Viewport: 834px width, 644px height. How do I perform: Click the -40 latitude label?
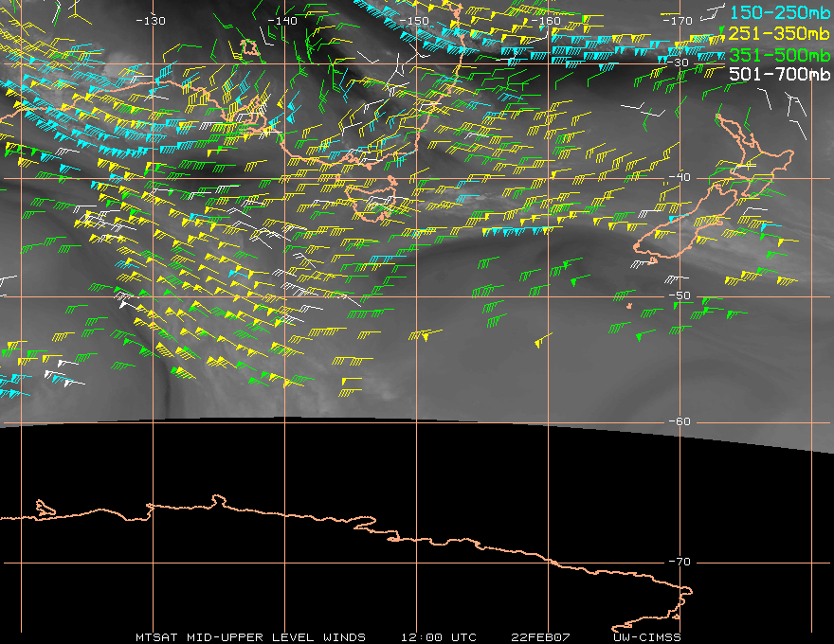pos(679,177)
